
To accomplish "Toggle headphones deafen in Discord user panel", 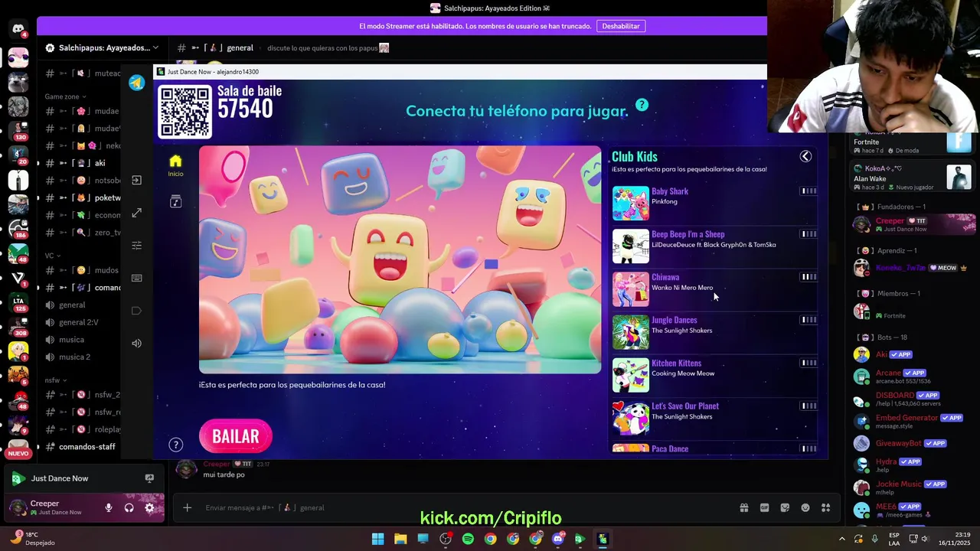I will (x=129, y=507).
